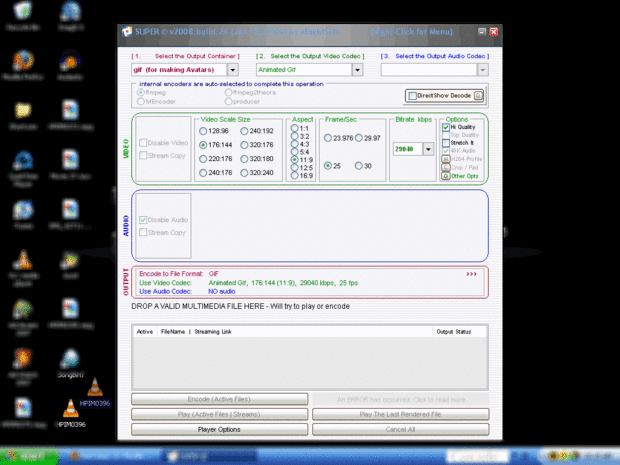Expand the Bitrate kbps dropdown

(x=428, y=149)
